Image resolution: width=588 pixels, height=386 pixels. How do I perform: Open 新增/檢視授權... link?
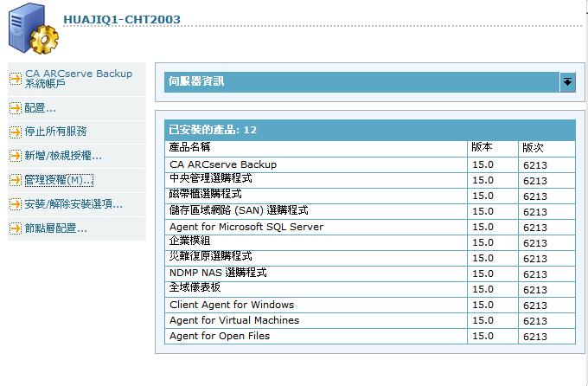pos(63,156)
